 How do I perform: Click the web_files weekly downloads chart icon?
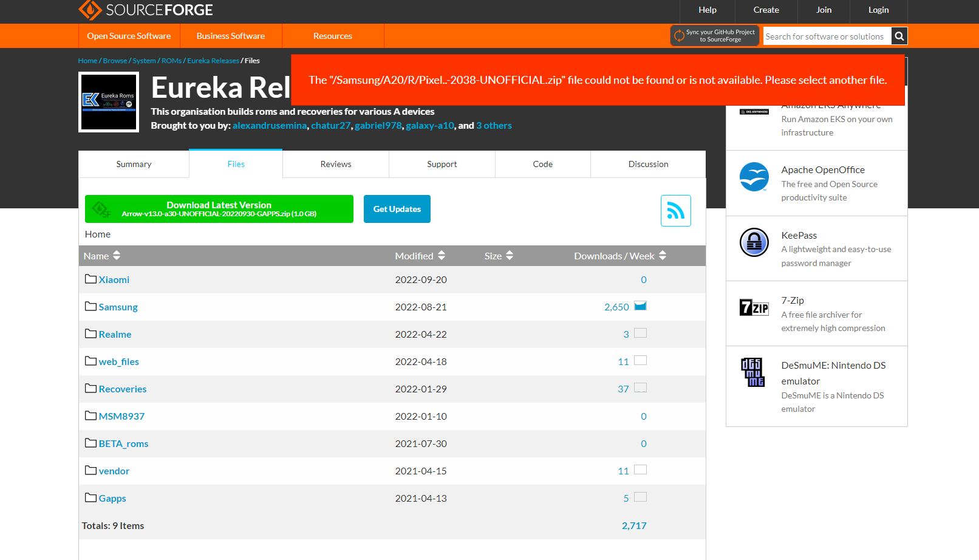point(640,360)
